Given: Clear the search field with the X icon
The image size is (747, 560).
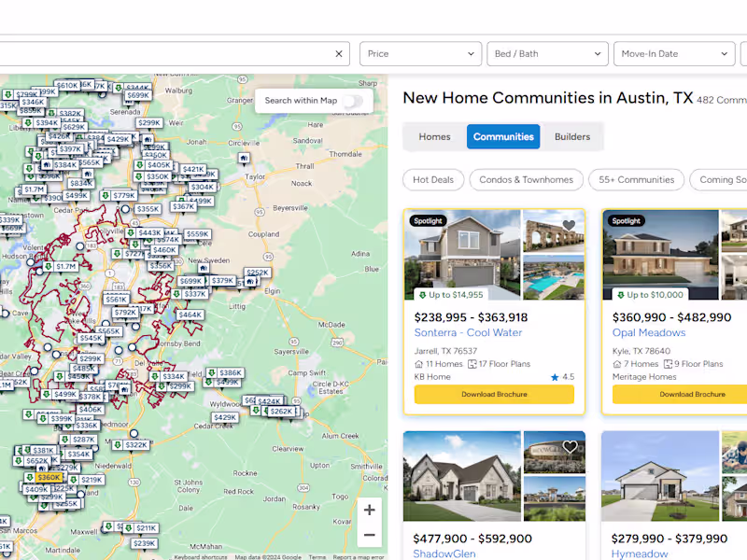Looking at the screenshot, I should (338, 53).
